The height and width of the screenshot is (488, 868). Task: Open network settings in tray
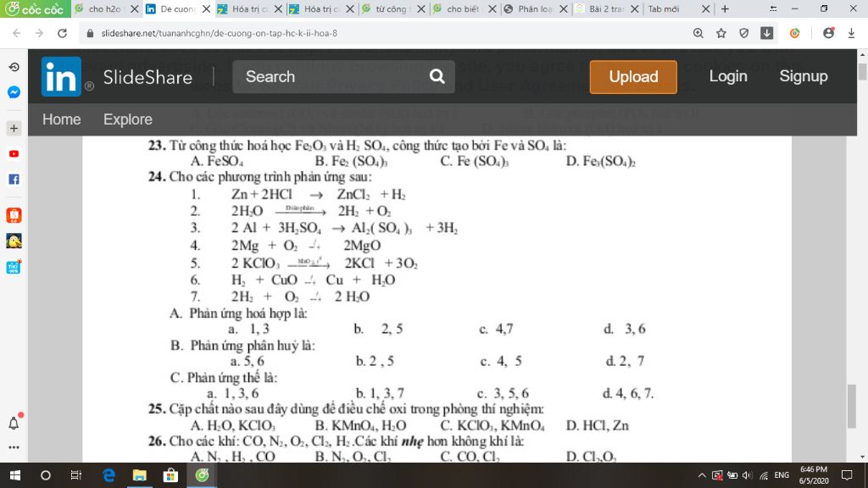click(x=764, y=475)
